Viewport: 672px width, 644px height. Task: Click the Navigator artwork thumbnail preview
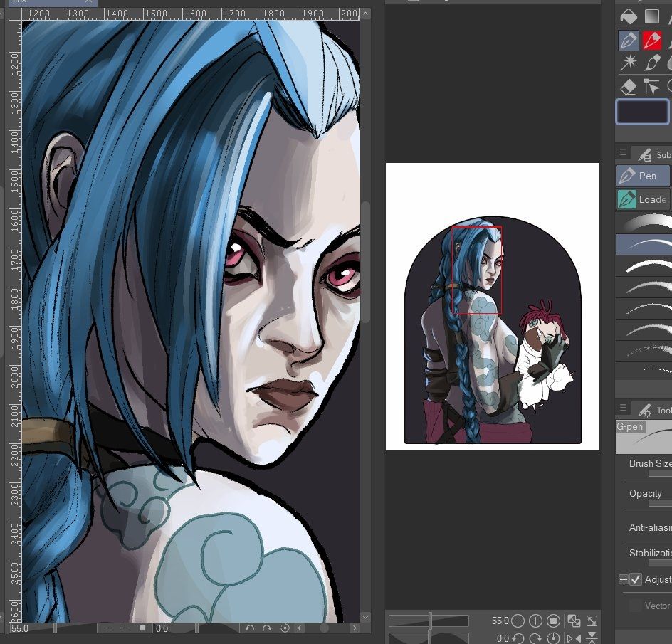[493, 307]
